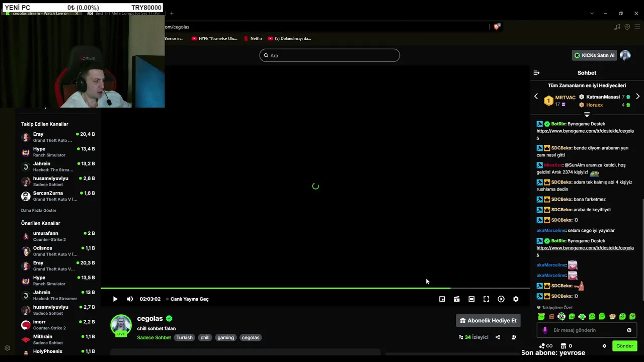Click the Brave shields icon in address bar
This screenshot has height=362, width=644.
(497, 27)
